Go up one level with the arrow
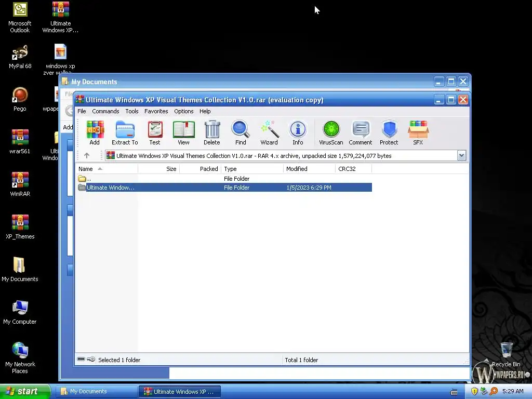This screenshot has height=399, width=532. coord(87,156)
